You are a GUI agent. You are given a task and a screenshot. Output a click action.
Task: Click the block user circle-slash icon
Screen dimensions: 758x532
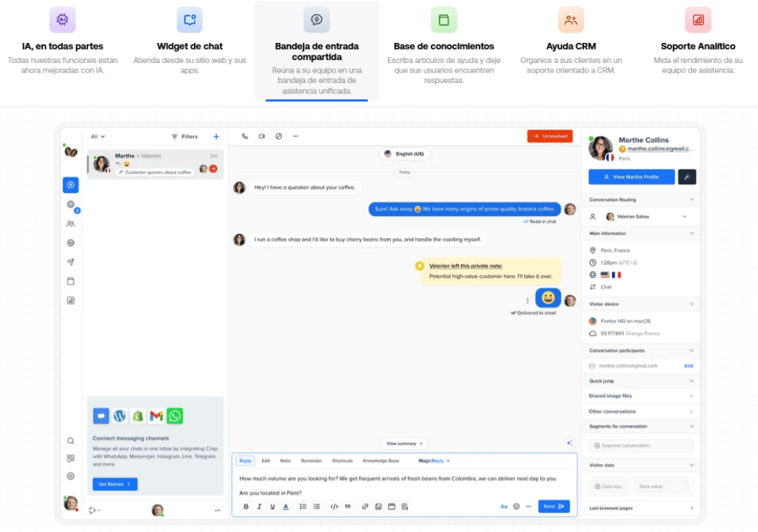click(x=278, y=136)
